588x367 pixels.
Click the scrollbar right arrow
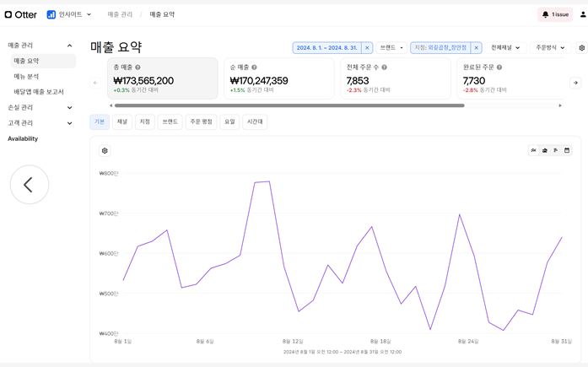[x=560, y=105]
